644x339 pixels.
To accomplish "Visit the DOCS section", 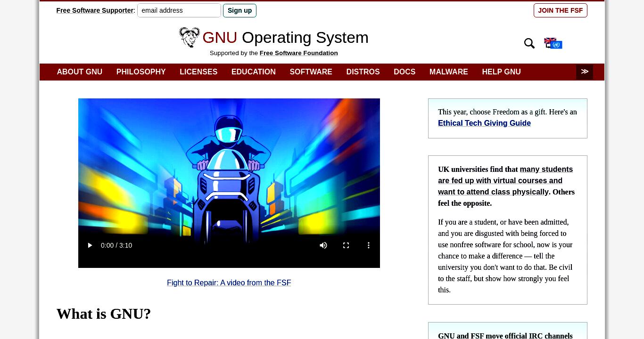I will (405, 72).
